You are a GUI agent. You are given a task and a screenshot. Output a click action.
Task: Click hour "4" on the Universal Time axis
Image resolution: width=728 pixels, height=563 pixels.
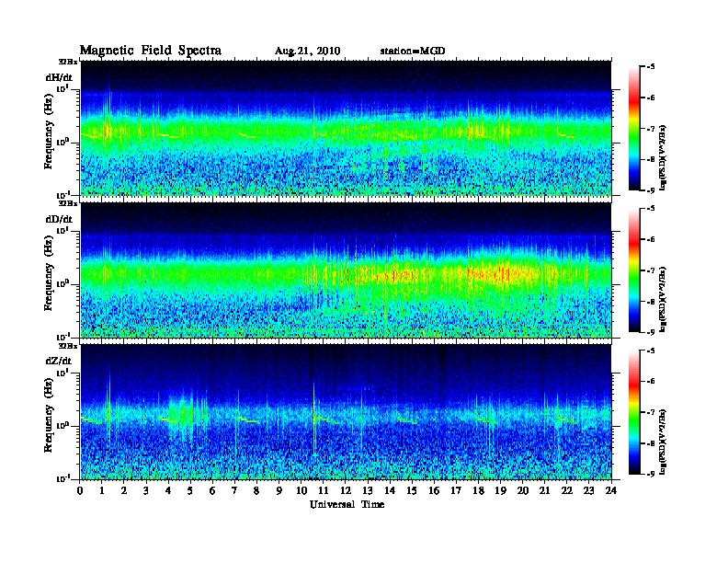click(x=168, y=491)
